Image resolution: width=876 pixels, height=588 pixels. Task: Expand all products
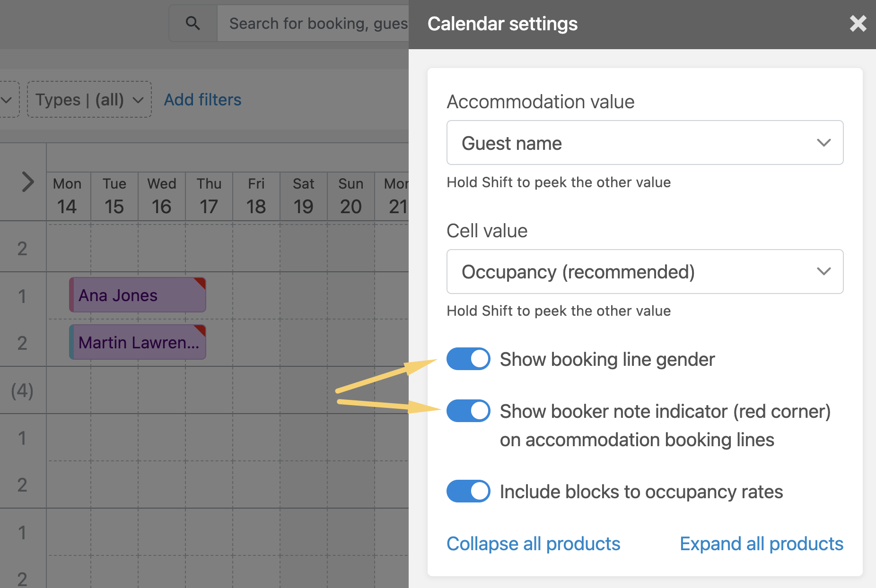[761, 544]
